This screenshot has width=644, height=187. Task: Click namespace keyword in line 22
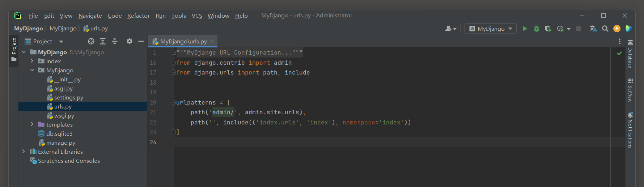pyautogui.click(x=359, y=123)
